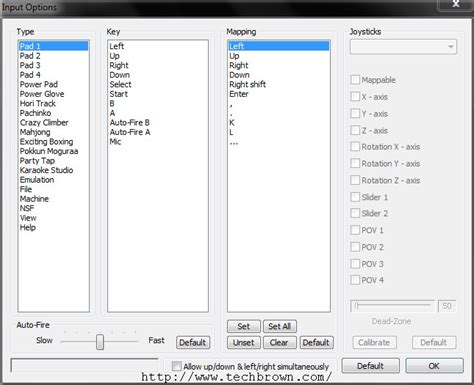Toggle the Mappable checkbox

355,80
